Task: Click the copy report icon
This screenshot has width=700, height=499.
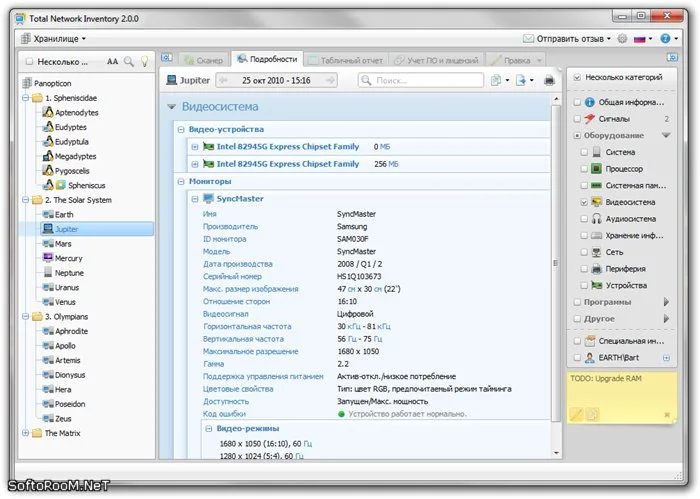Action: point(496,81)
